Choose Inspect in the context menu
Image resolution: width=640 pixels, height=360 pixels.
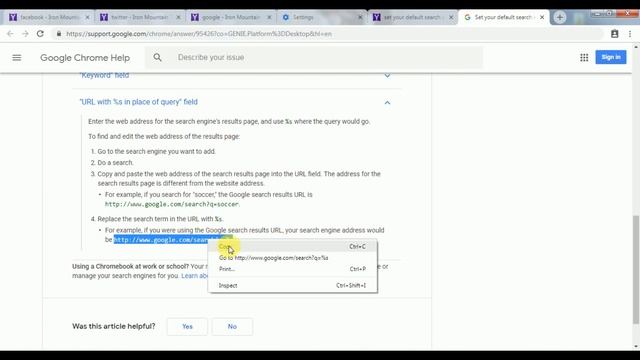[x=293, y=285]
